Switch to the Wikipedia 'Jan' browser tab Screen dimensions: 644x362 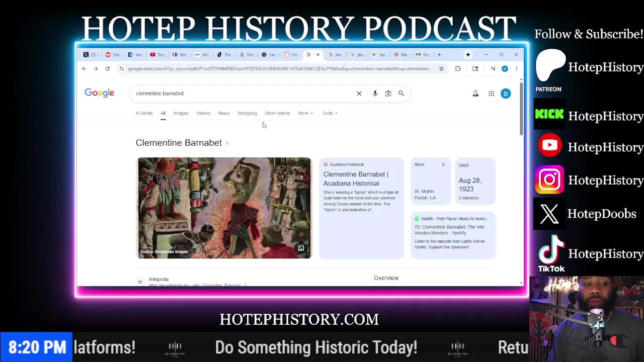(x=378, y=55)
